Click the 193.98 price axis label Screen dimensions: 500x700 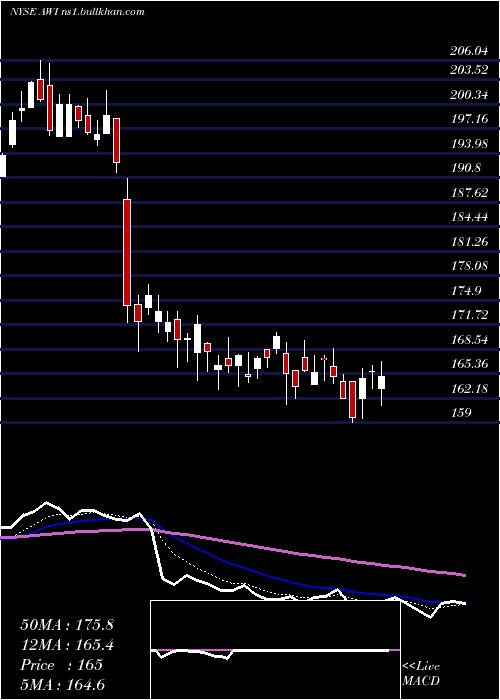click(x=469, y=144)
